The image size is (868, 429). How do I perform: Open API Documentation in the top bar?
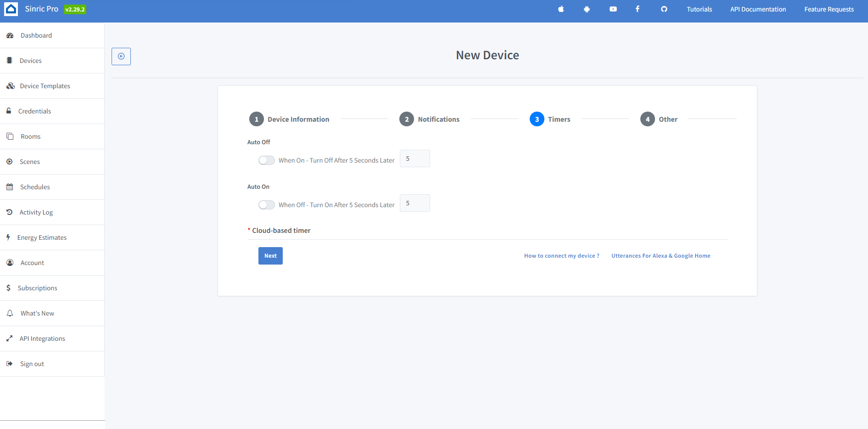click(758, 9)
